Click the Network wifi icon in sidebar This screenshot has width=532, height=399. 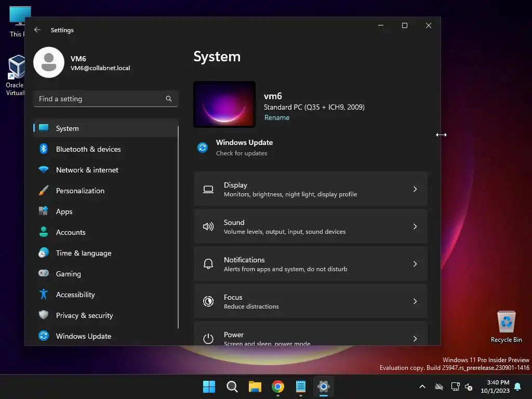(x=44, y=169)
